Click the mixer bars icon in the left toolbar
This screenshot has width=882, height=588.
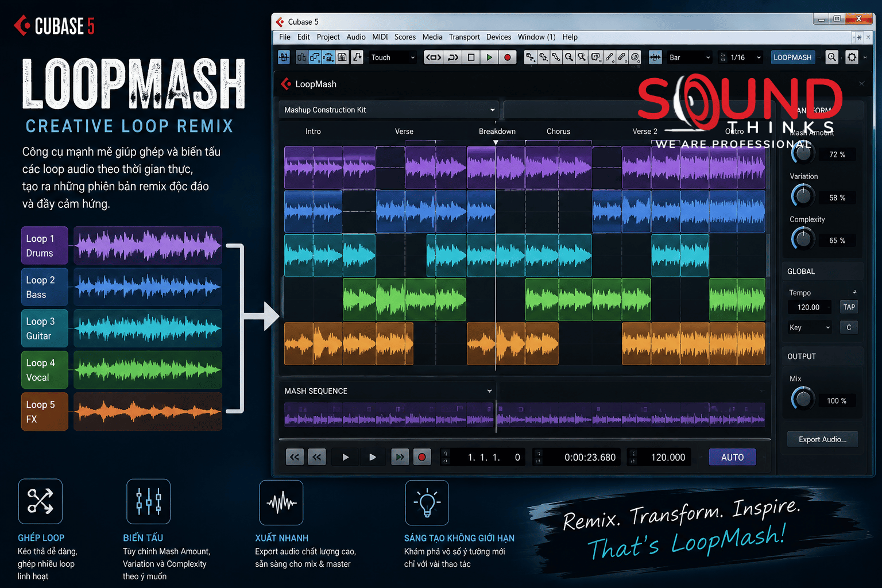pos(301,57)
